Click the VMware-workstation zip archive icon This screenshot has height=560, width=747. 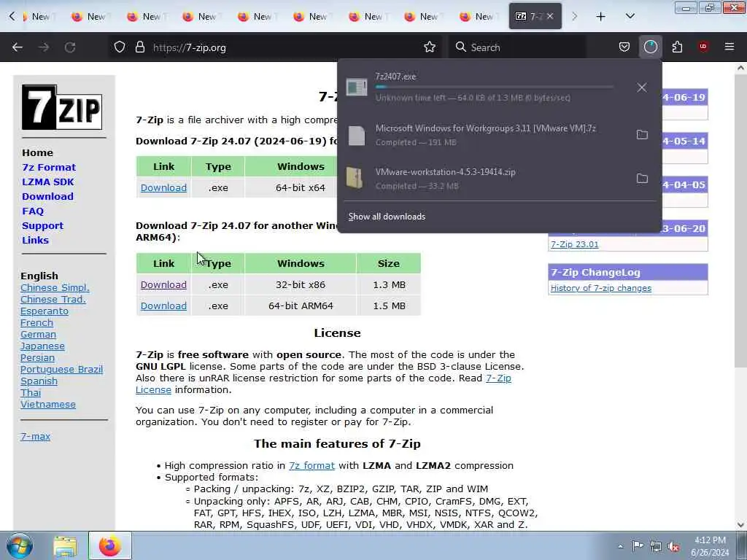(355, 179)
